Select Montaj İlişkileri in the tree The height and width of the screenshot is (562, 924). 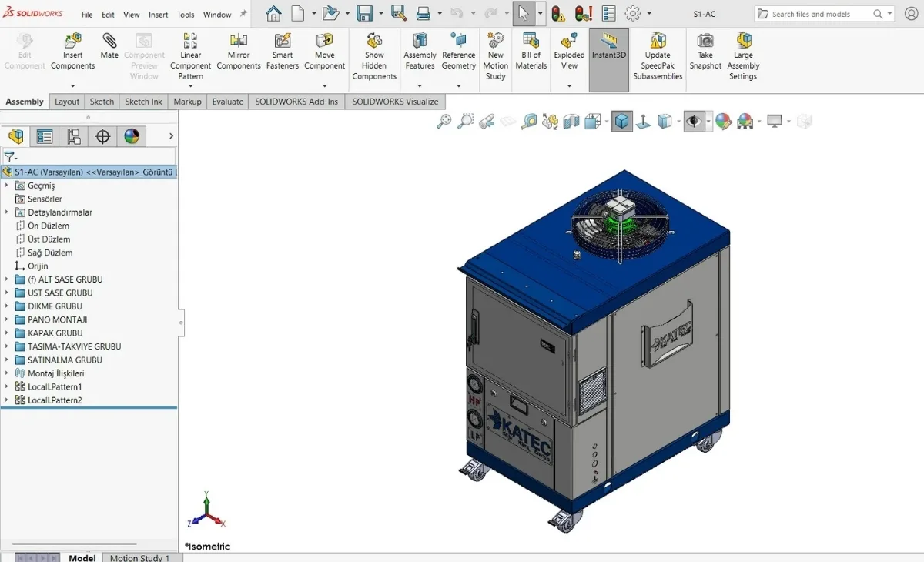pos(55,373)
